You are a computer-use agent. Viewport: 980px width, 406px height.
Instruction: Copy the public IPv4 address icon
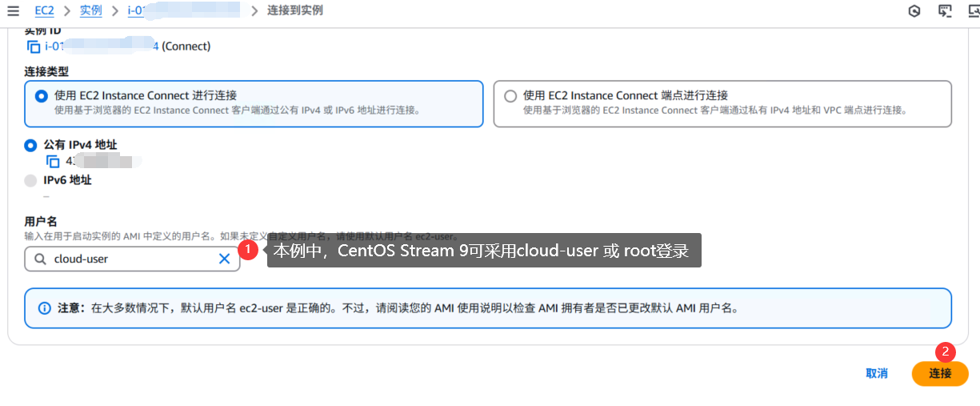click(53, 161)
